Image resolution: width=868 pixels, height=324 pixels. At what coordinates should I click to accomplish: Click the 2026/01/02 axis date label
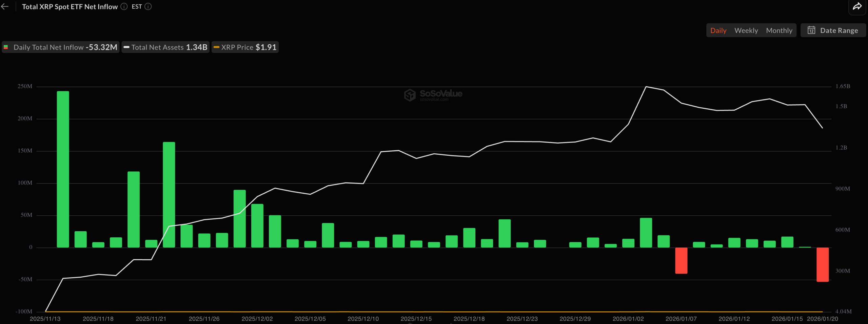tap(628, 319)
